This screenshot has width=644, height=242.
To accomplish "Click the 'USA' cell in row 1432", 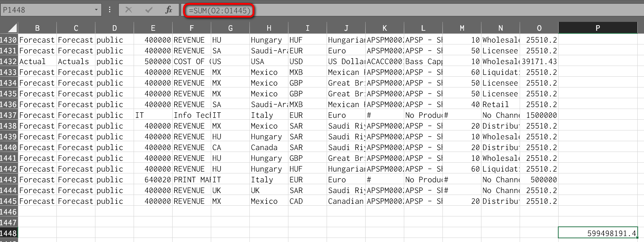I will (x=269, y=62).
